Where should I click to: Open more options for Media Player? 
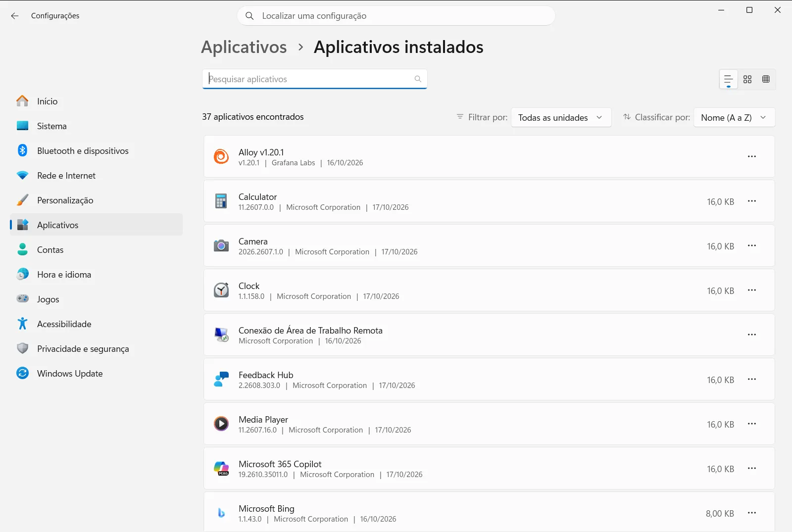point(752,424)
